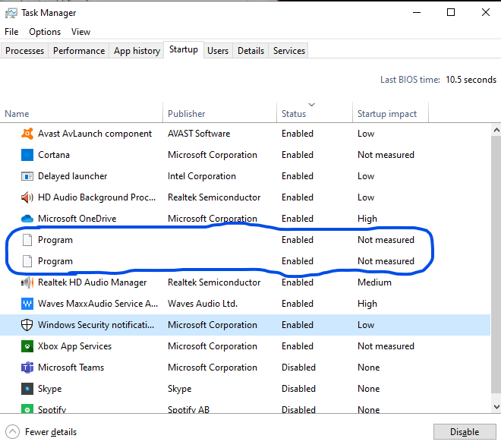Click Intel Corporation publisher cell
Viewport: 501px width, 448px height.
[202, 176]
